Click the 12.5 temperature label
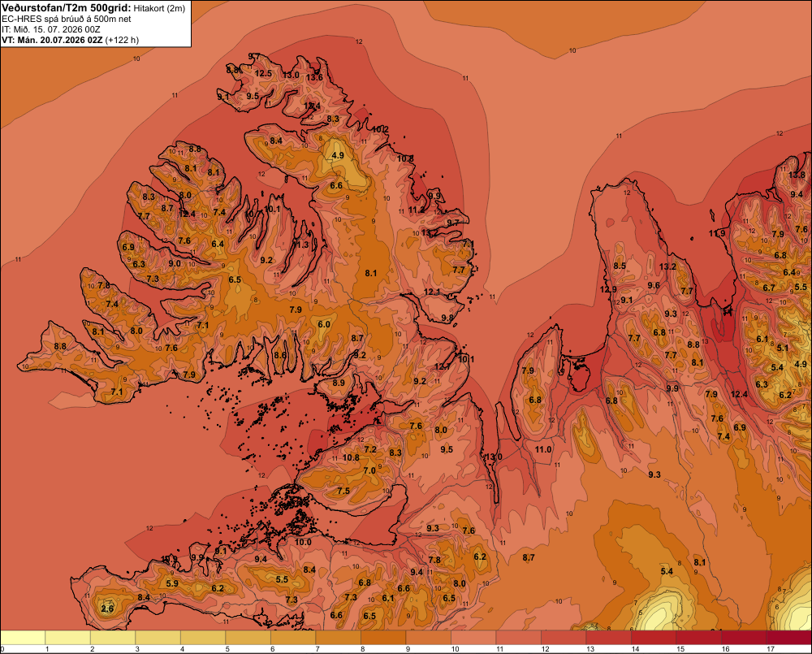The width and height of the screenshot is (812, 654). [x=263, y=74]
